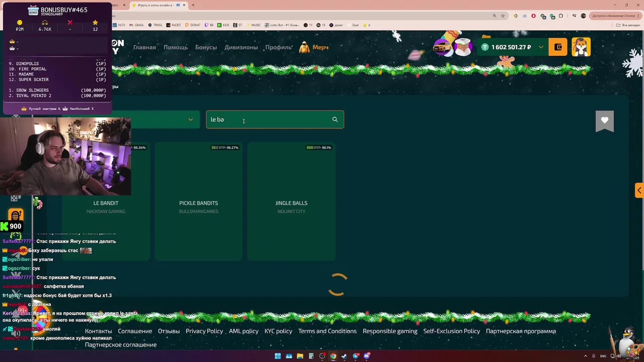Open Terms and Conditions link
The image size is (644, 362).
pos(328,331)
